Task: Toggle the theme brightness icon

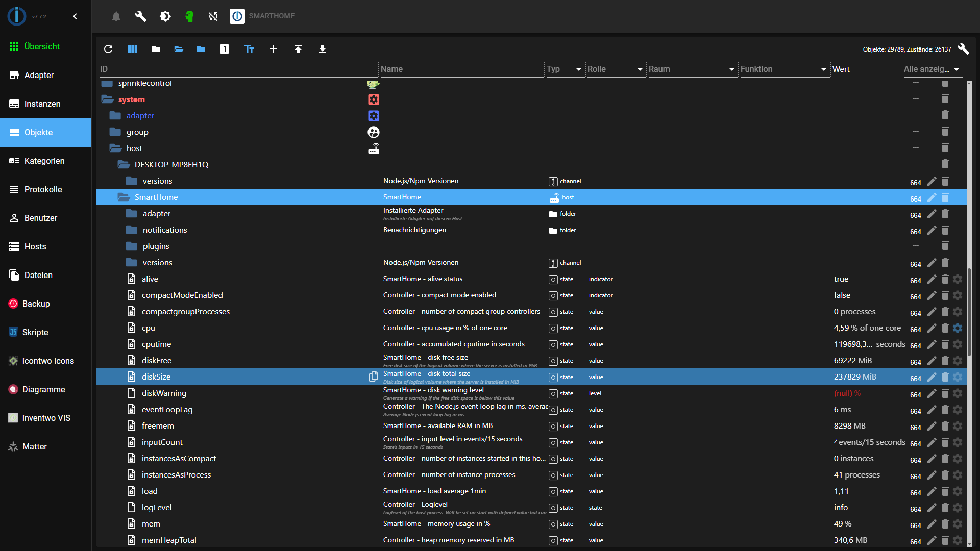Action: pyautogui.click(x=165, y=16)
